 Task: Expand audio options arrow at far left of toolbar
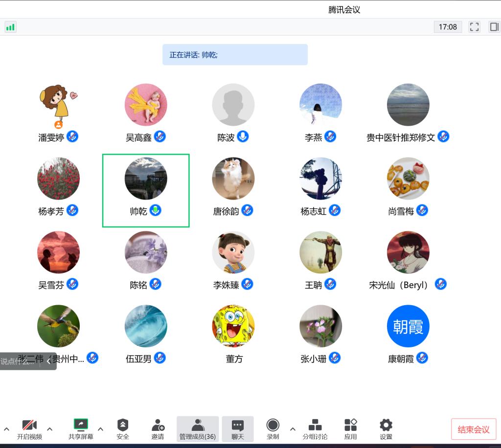click(x=6, y=429)
